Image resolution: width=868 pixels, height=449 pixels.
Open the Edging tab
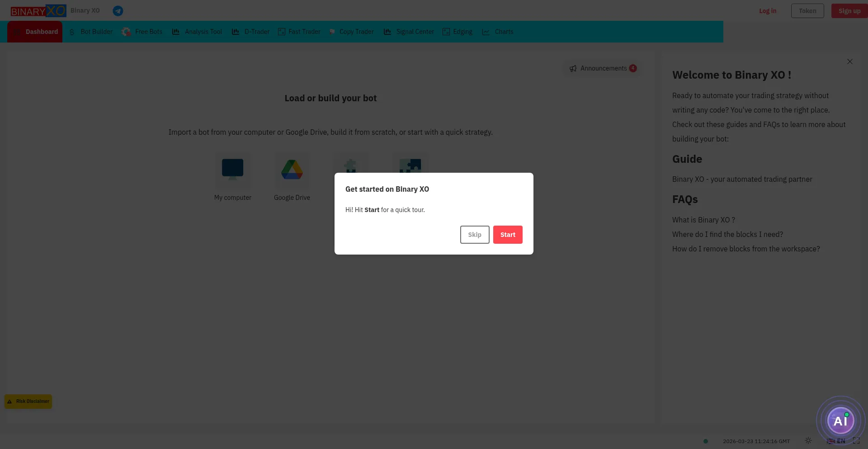pyautogui.click(x=458, y=32)
